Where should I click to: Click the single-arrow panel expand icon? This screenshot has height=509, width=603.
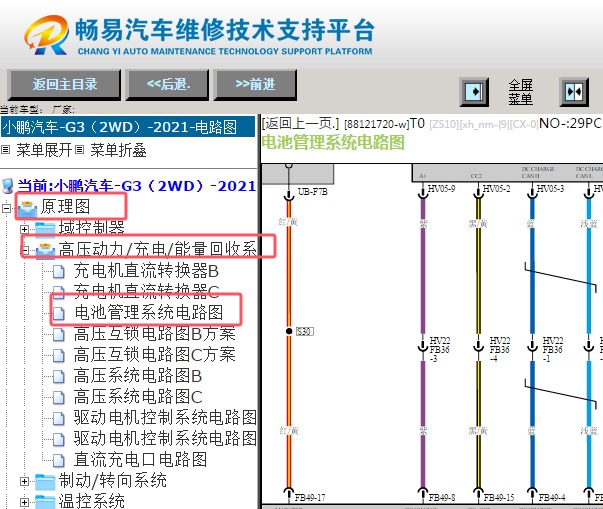coord(474,92)
